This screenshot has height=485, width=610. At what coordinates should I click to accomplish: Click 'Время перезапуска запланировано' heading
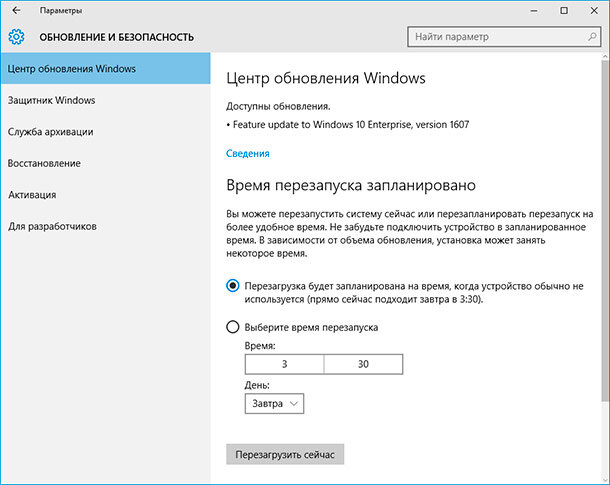tap(351, 185)
